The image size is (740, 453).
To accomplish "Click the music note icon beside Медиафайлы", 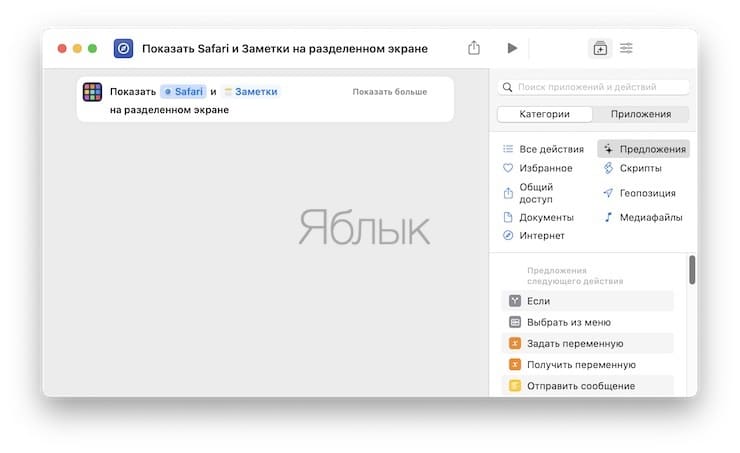I will click(x=608, y=218).
